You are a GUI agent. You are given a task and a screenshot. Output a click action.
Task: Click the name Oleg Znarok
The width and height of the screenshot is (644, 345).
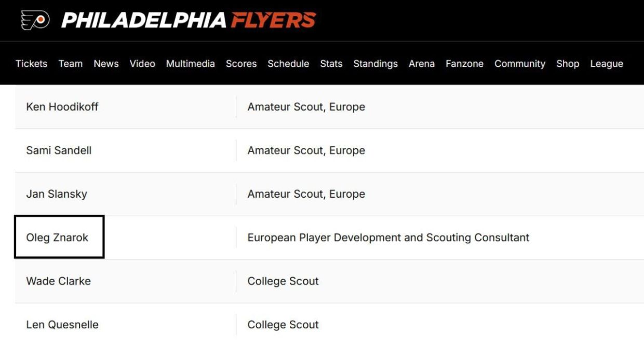(x=57, y=238)
